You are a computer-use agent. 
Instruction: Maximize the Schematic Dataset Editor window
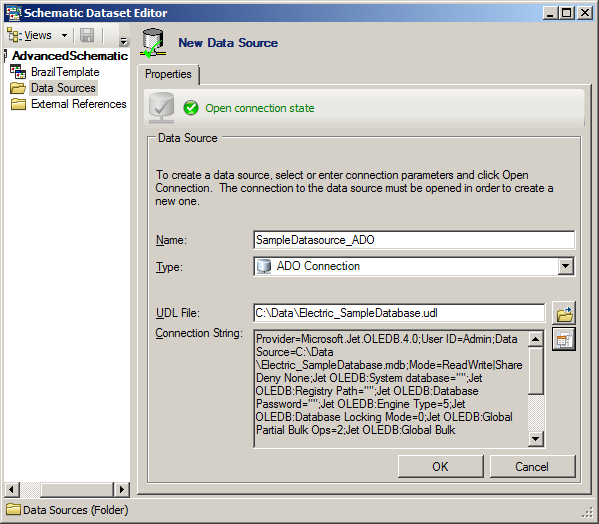567,13
